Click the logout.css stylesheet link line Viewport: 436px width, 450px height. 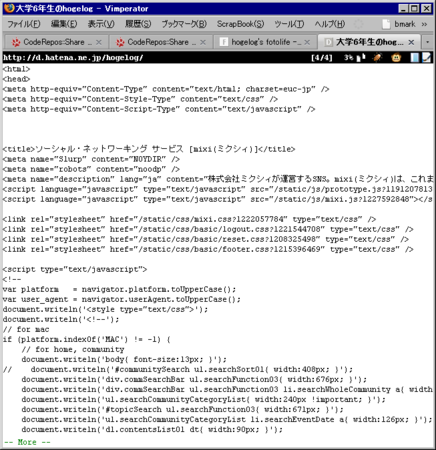[x=208, y=229]
